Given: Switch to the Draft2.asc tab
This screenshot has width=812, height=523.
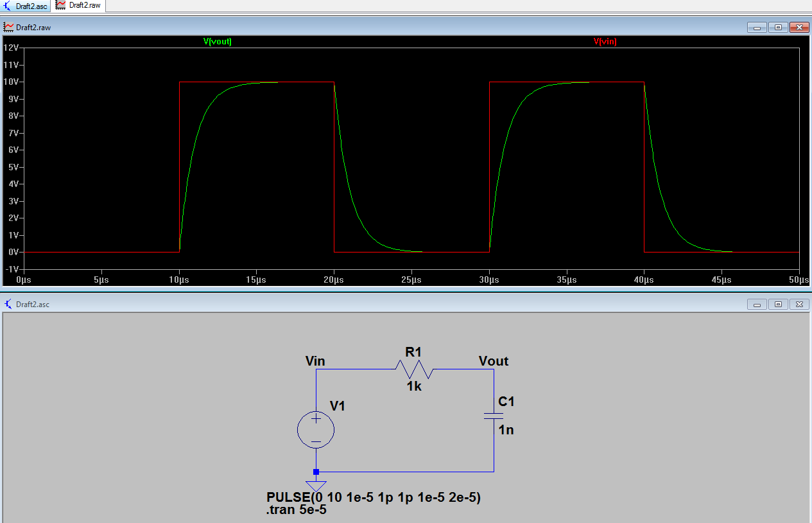Looking at the screenshot, I should 27,6.
